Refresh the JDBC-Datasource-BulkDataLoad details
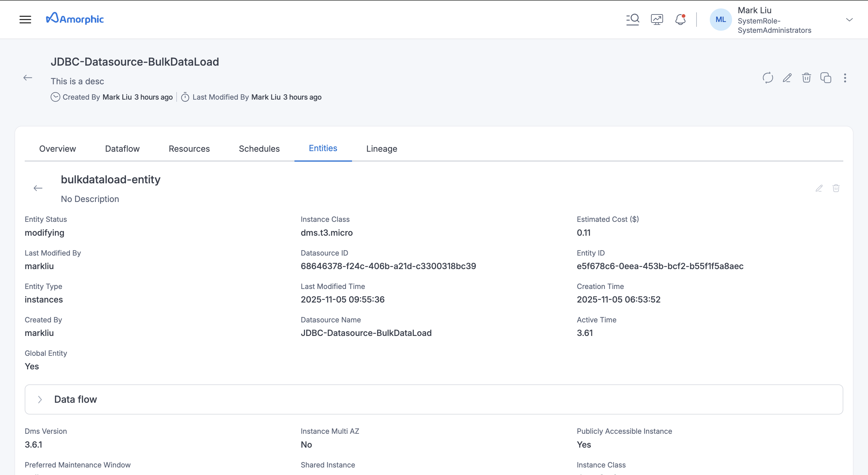Viewport: 868px width, 475px height. coord(768,78)
